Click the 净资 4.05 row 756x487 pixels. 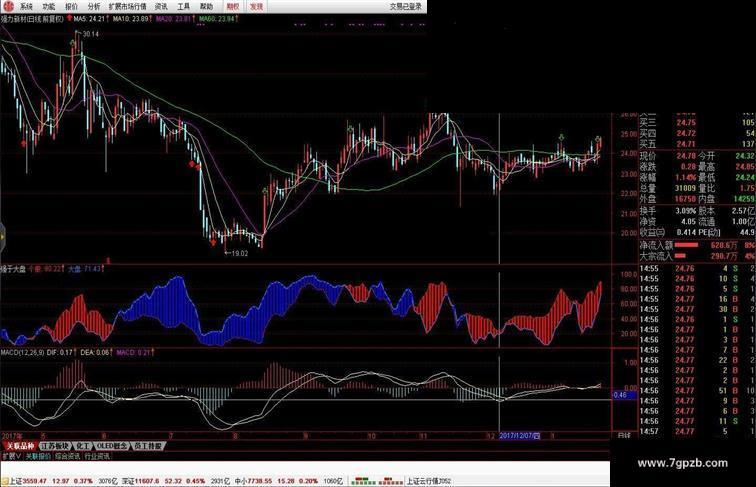668,221
